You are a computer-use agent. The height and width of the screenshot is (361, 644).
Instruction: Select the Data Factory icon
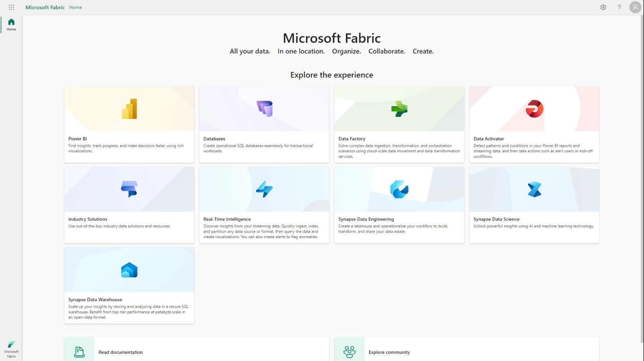pos(399,109)
